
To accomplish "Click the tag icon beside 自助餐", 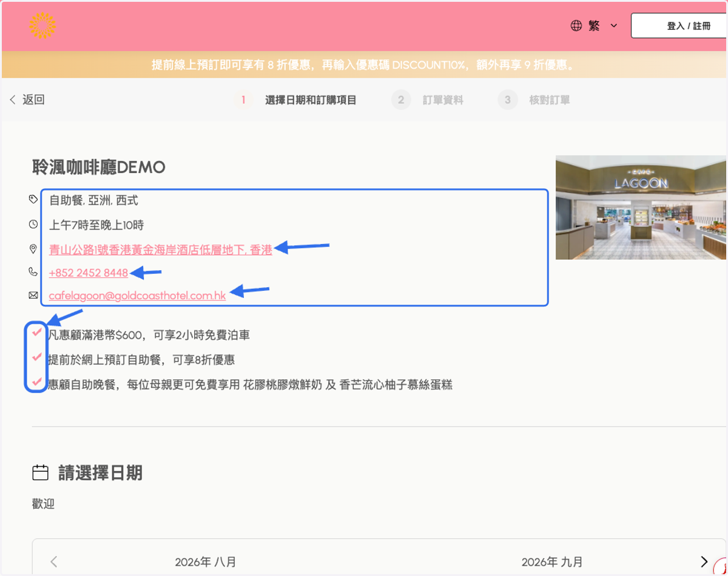I will coord(33,199).
